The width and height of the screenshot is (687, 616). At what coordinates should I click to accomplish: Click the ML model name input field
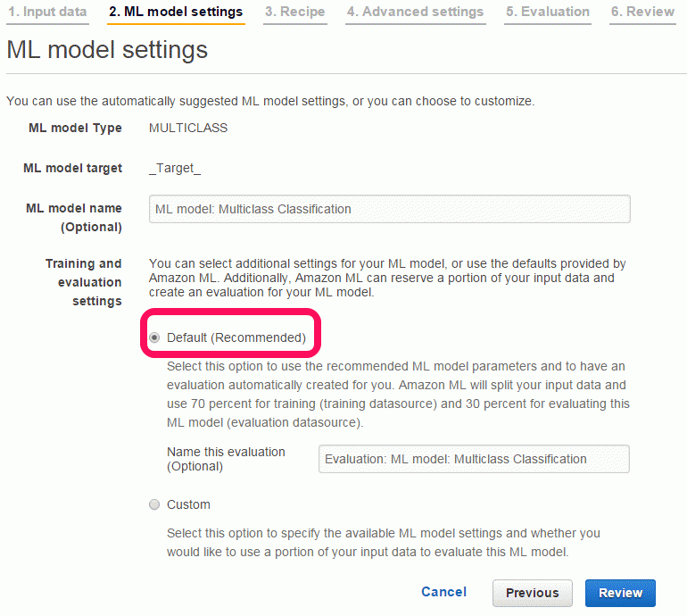pyautogui.click(x=390, y=209)
